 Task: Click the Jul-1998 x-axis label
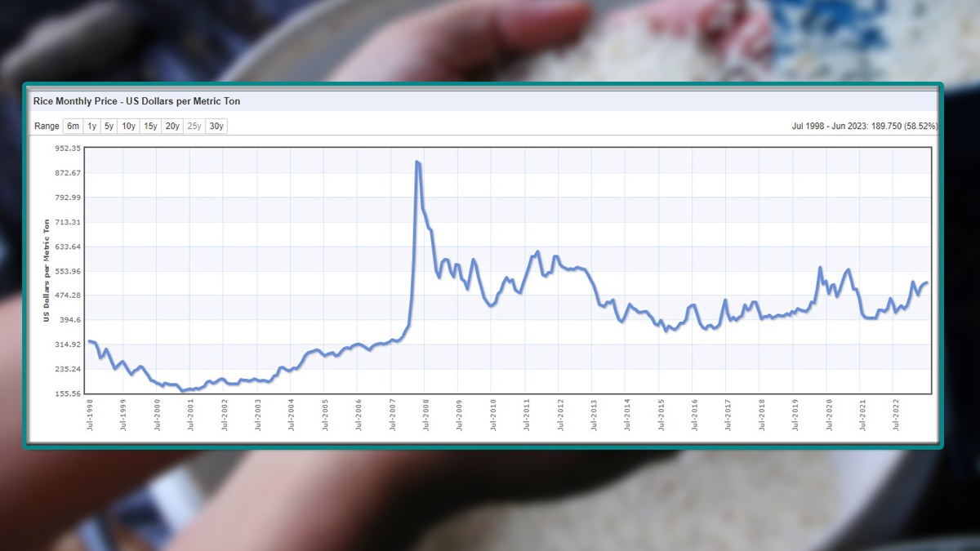90,415
